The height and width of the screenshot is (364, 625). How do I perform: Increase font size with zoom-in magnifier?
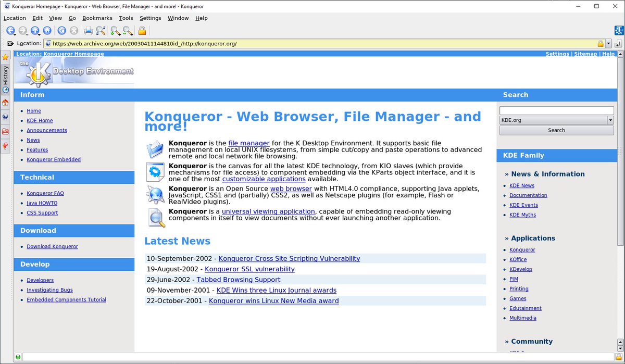[115, 31]
